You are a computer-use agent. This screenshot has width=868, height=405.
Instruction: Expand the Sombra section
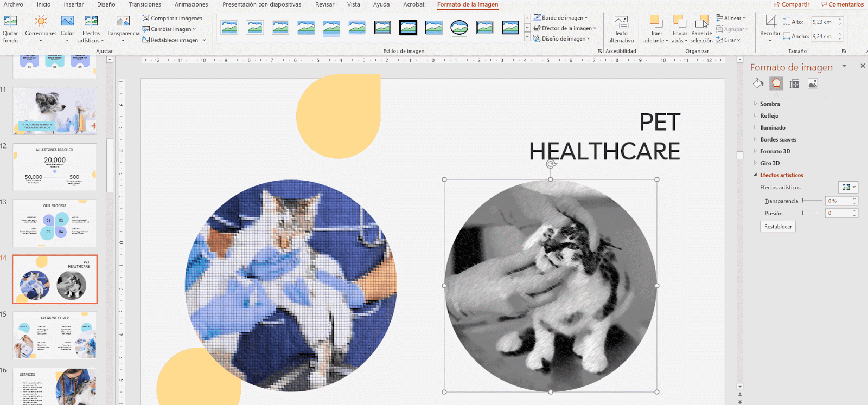coord(770,104)
